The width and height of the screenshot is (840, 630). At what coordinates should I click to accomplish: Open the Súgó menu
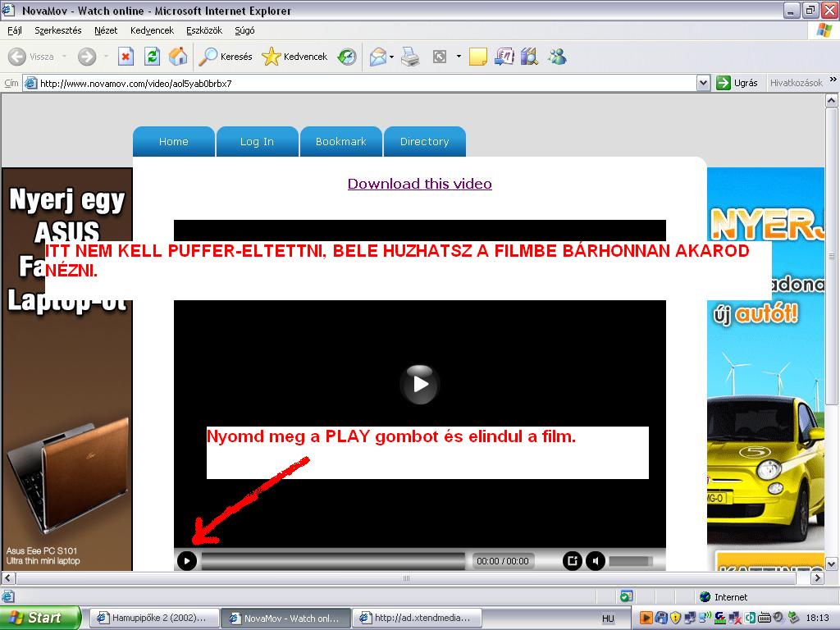point(244,30)
